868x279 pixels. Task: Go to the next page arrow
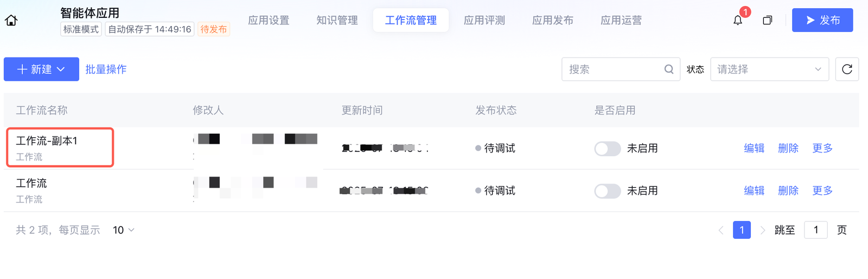coord(763,230)
